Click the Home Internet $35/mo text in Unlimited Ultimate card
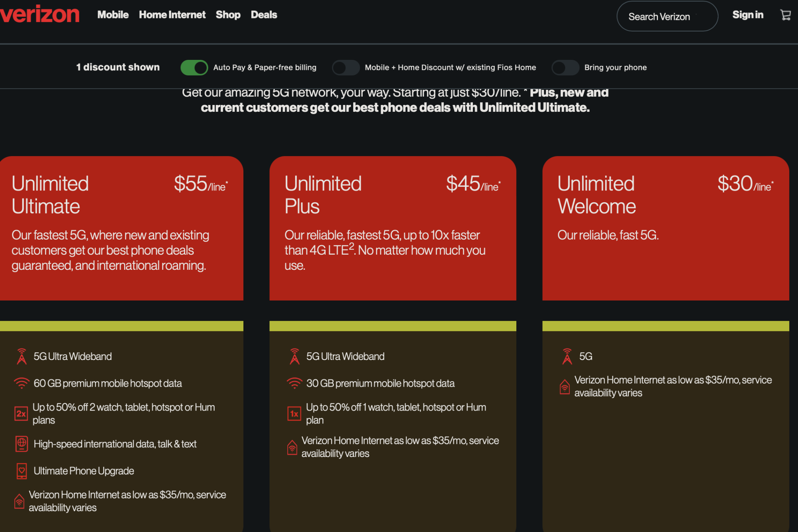The height and width of the screenshot is (532, 798). (127, 501)
